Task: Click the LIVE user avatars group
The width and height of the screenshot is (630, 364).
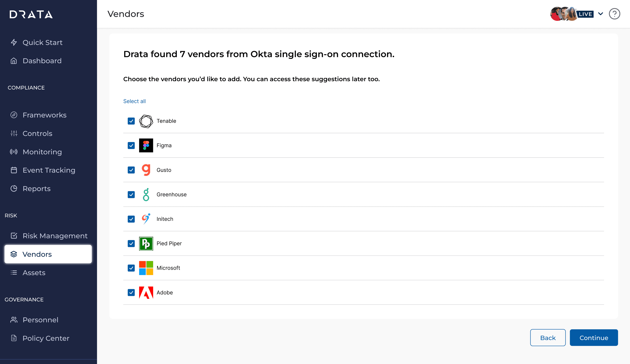Action: (x=571, y=14)
